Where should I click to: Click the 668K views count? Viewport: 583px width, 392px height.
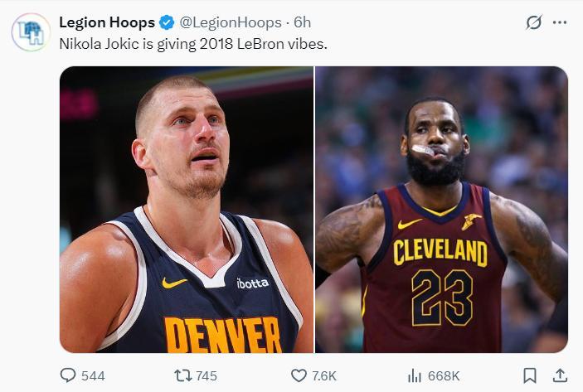pos(444,376)
